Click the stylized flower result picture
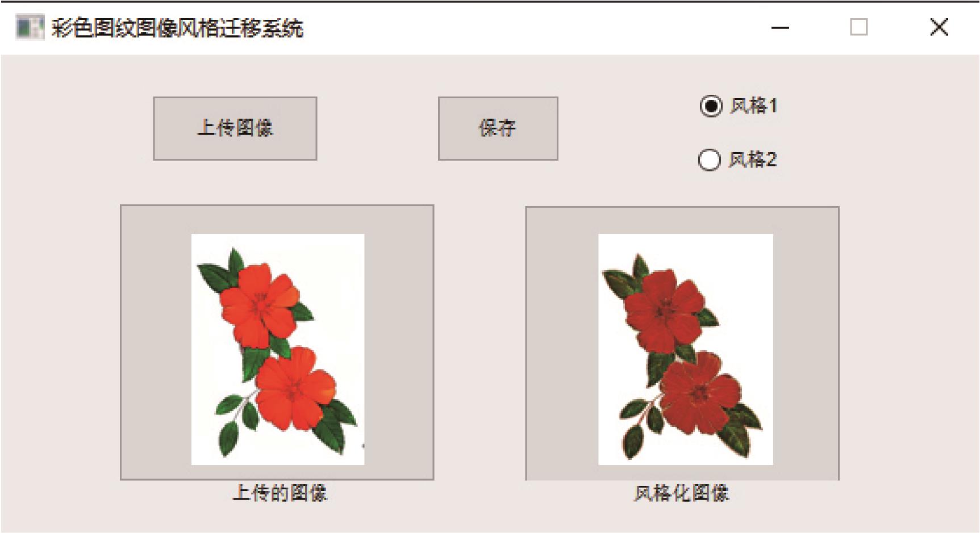 click(686, 349)
